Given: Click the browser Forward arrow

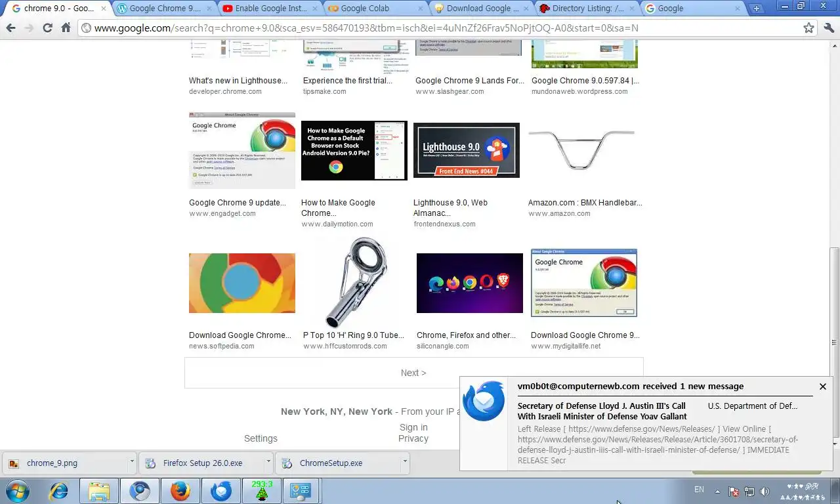Looking at the screenshot, I should [x=29, y=28].
